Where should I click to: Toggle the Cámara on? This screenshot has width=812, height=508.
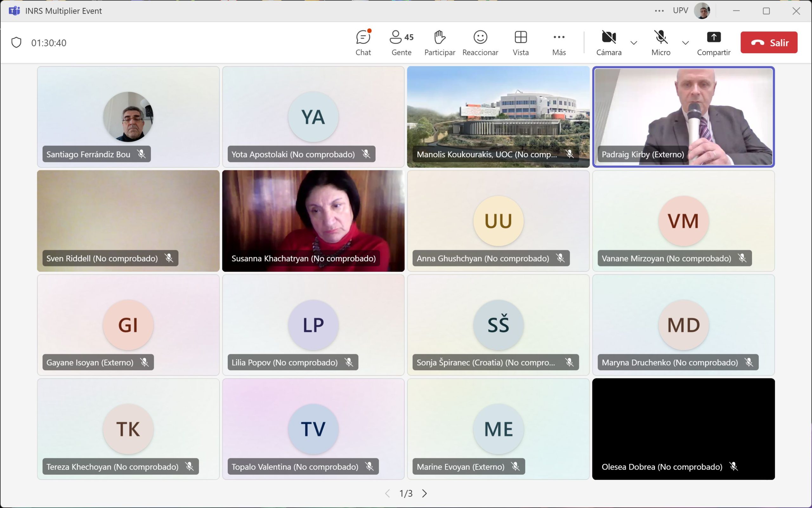[609, 37]
